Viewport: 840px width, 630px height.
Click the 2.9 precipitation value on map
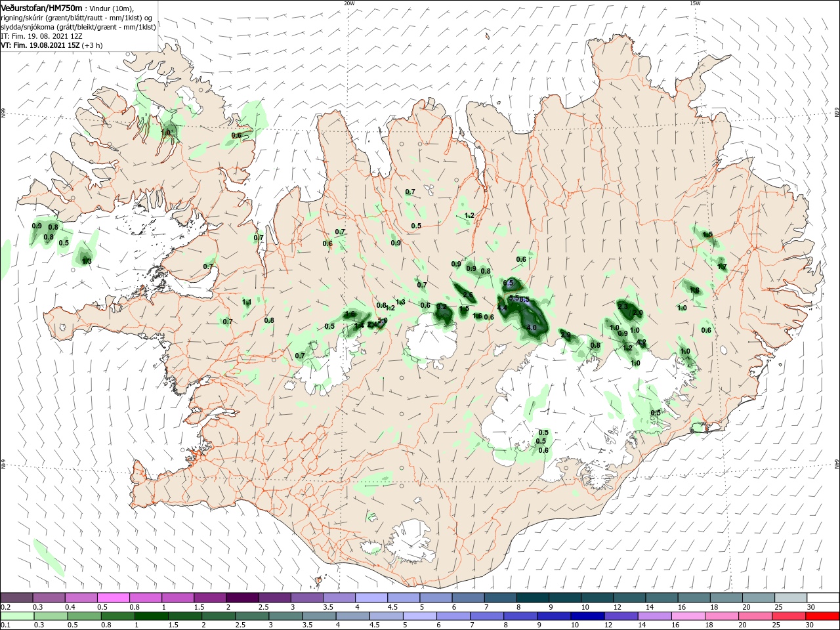[566, 335]
